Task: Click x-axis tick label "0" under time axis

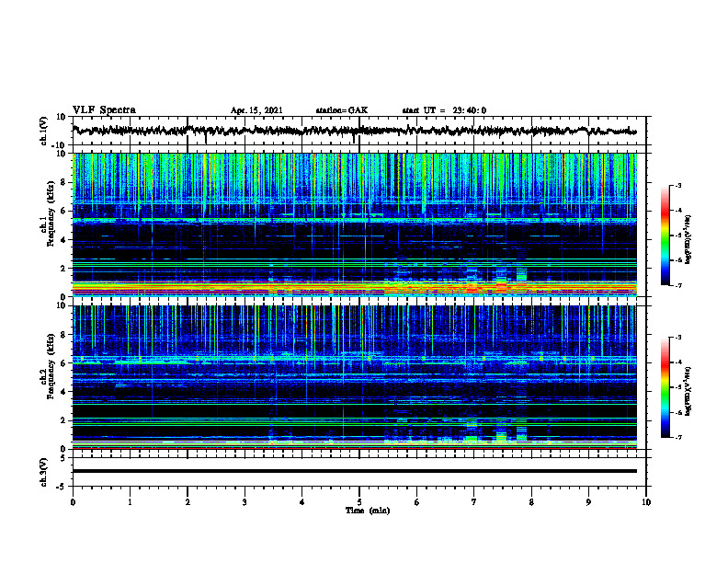Action: coord(73,502)
